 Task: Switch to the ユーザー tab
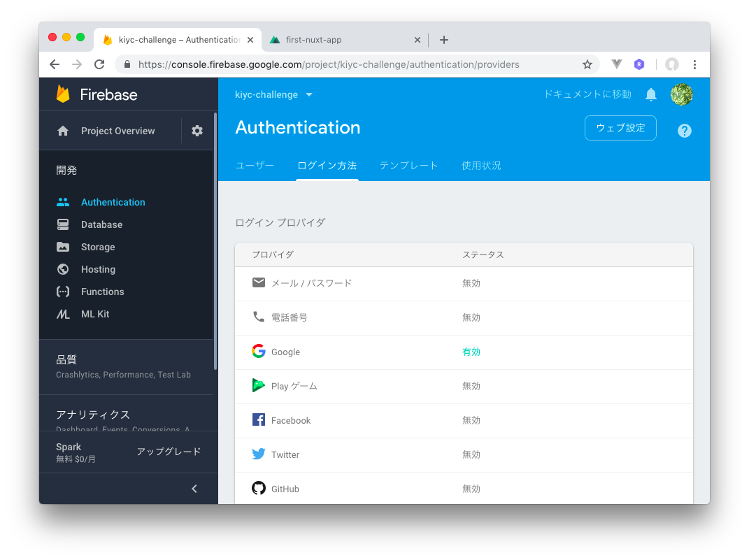(x=255, y=166)
